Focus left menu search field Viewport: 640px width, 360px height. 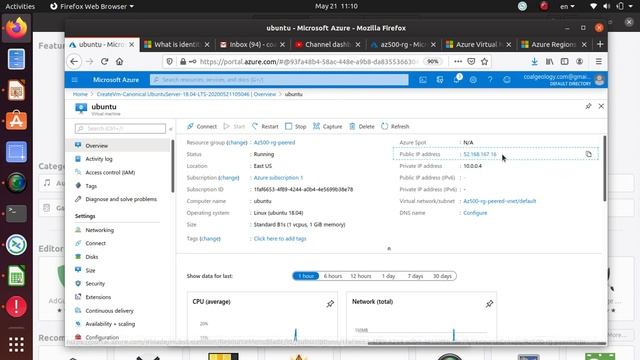pyautogui.click(x=120, y=129)
